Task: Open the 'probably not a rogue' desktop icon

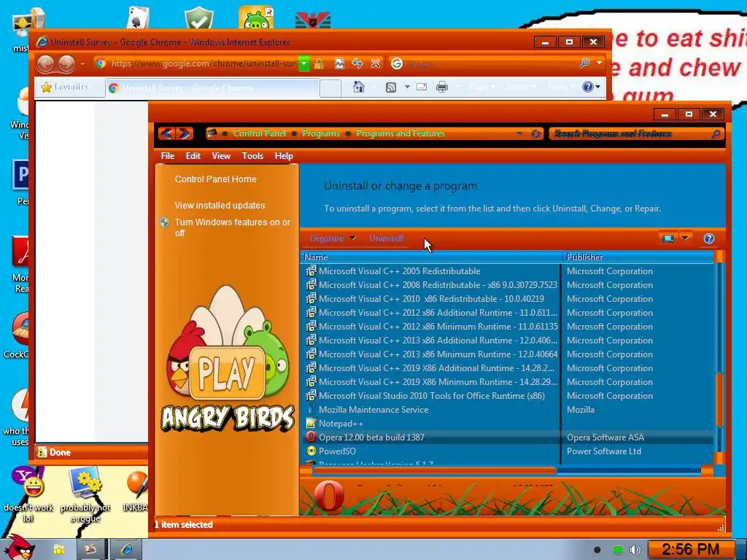Action: coord(85,494)
